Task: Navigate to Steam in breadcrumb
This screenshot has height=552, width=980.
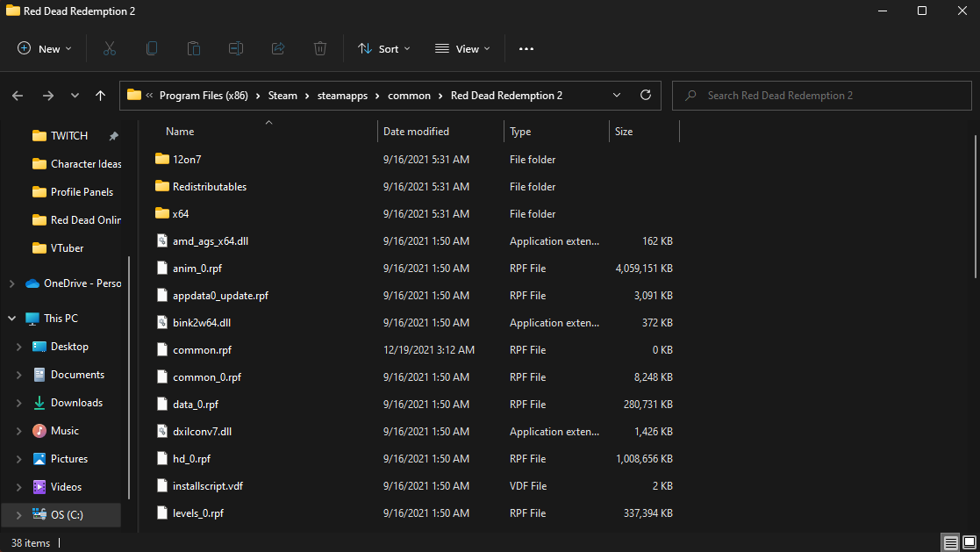Action: tap(283, 96)
